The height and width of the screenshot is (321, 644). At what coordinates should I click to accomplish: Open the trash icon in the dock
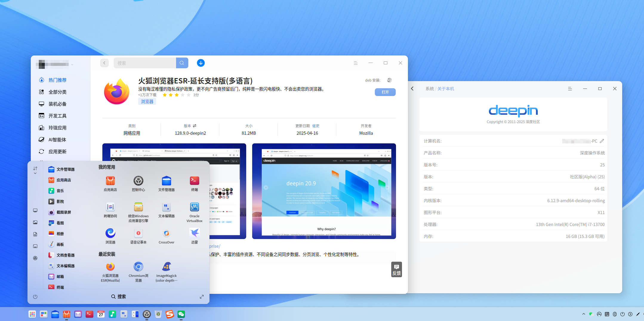158,314
